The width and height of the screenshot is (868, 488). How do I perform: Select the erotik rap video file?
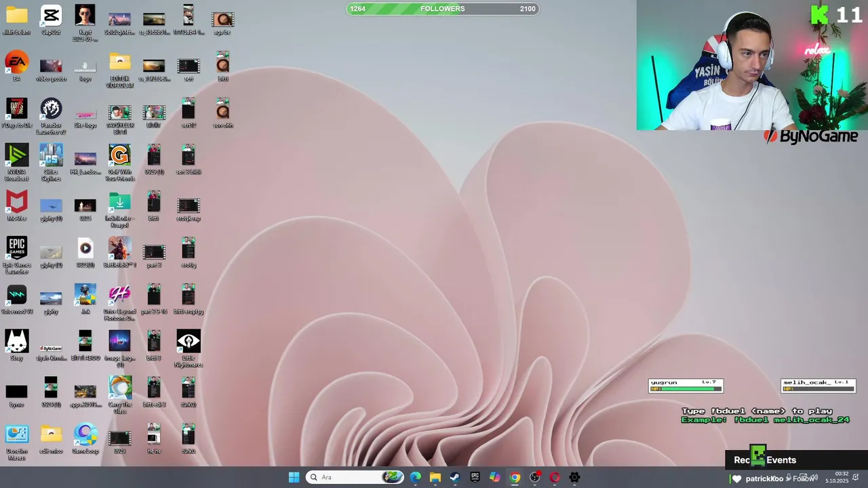[189, 209]
